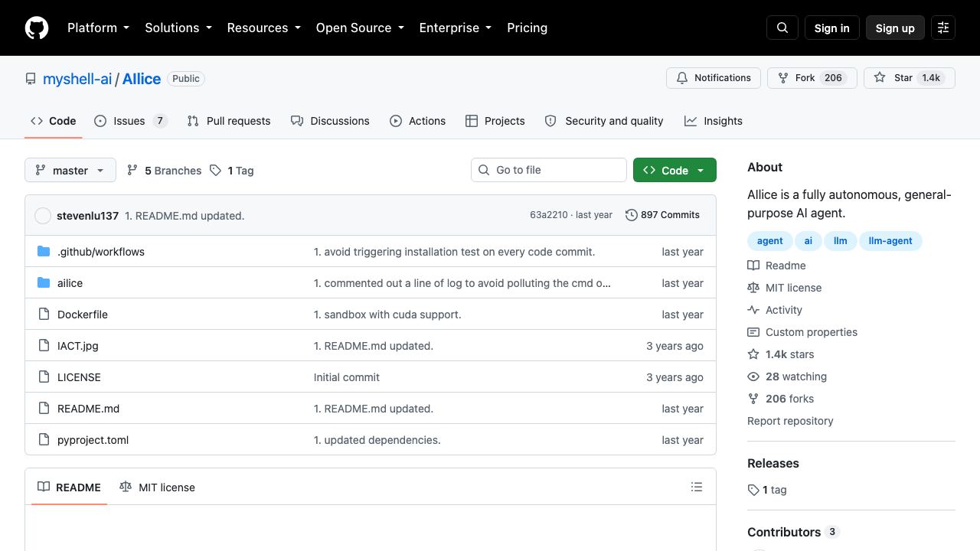The width and height of the screenshot is (980, 551).
Task: Click the Report repository link
Action: click(790, 421)
